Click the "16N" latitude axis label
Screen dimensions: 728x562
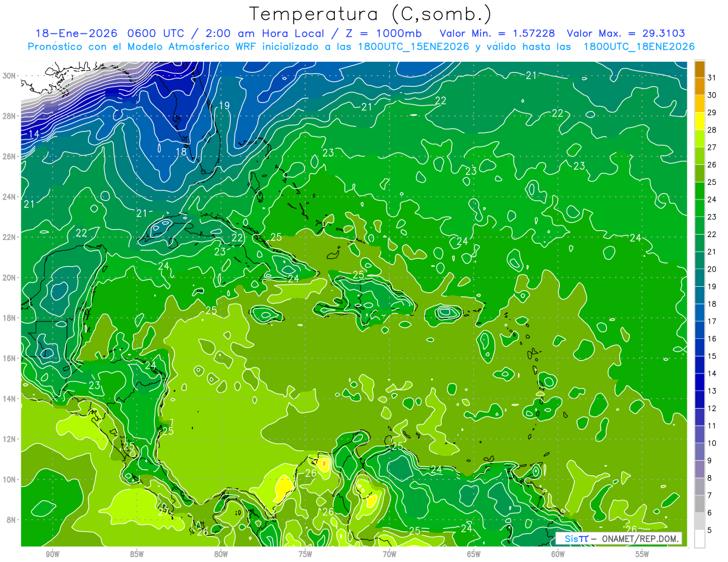click(x=10, y=358)
